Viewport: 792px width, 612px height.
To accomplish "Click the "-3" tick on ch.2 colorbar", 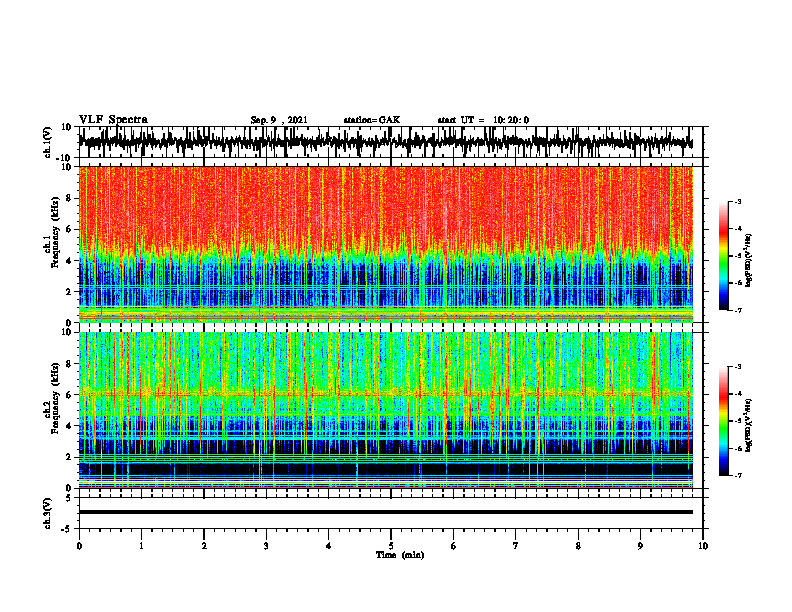I will point(737,367).
